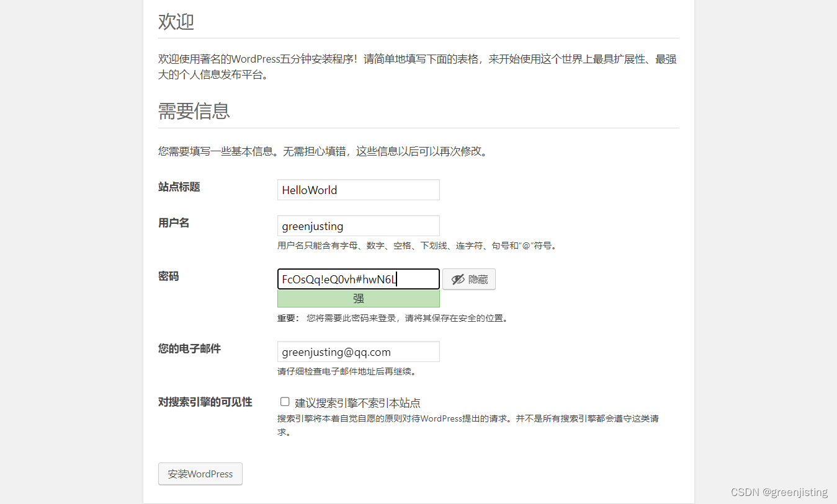The image size is (837, 504).
Task: Click the 站点标题 label
Action: tap(179, 187)
